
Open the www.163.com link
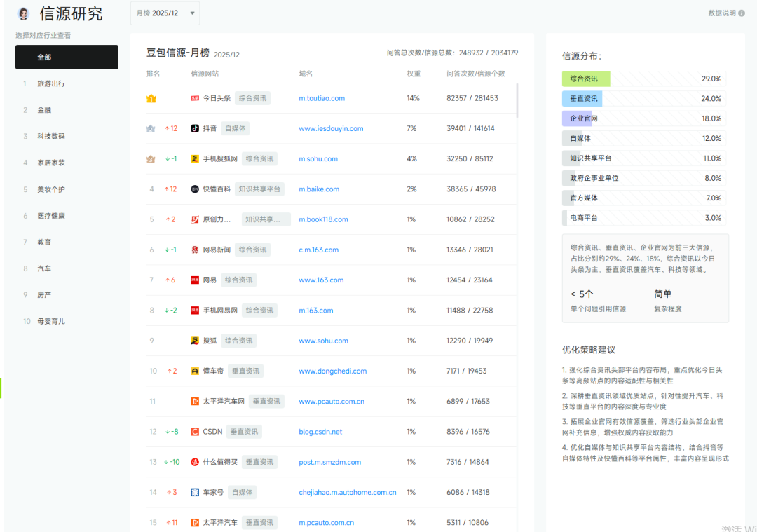point(321,280)
